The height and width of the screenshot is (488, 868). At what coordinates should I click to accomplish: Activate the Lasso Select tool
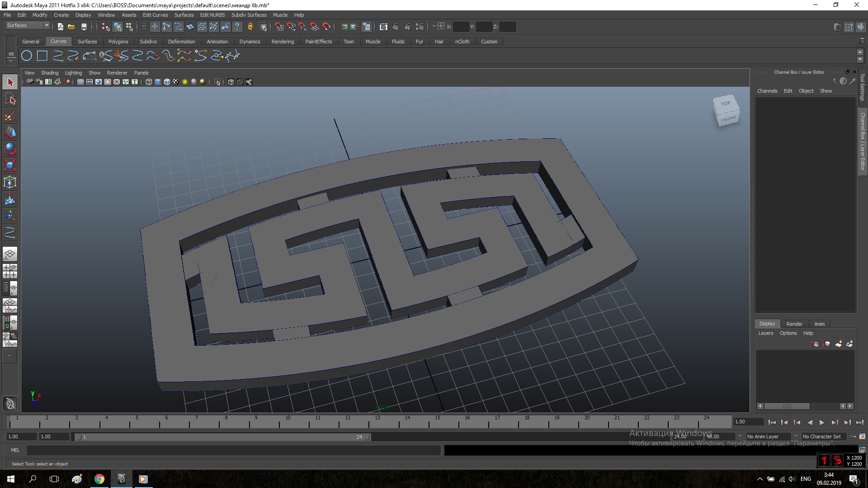[10, 99]
